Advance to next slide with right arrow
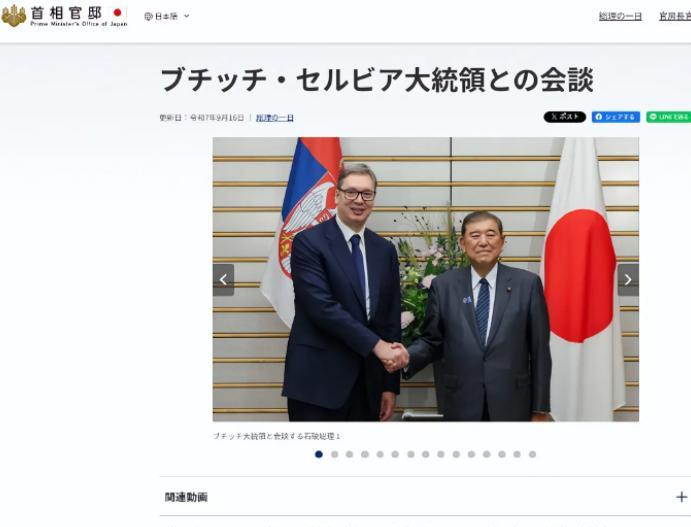Image resolution: width=691 pixels, height=527 pixels. tap(628, 280)
